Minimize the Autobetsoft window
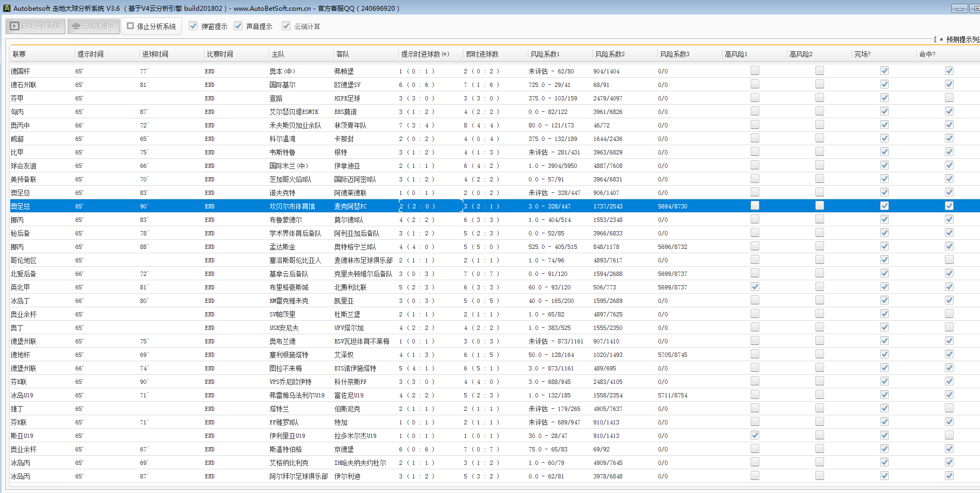The image size is (980, 493). [959, 8]
